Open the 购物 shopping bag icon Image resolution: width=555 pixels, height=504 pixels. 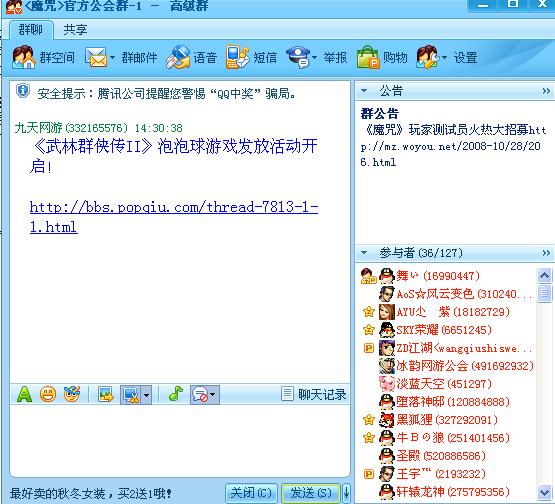coord(368,57)
